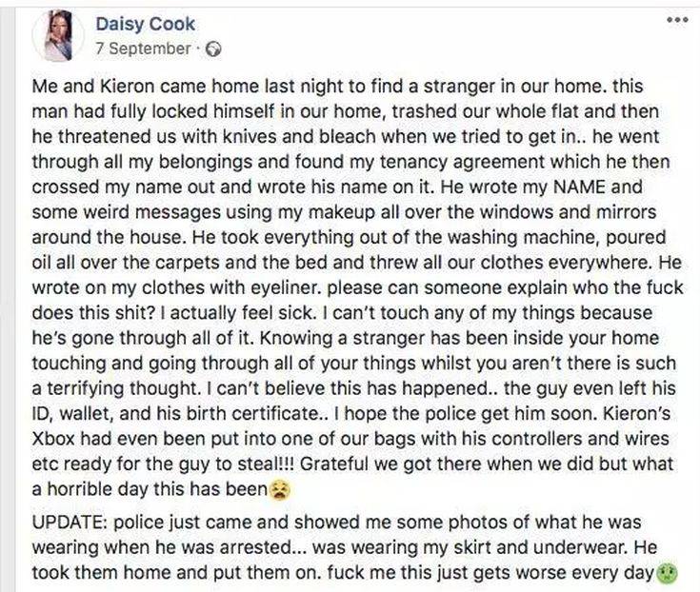700x592 pixels.
Task: Click the globe public audience icon
Action: (x=213, y=48)
